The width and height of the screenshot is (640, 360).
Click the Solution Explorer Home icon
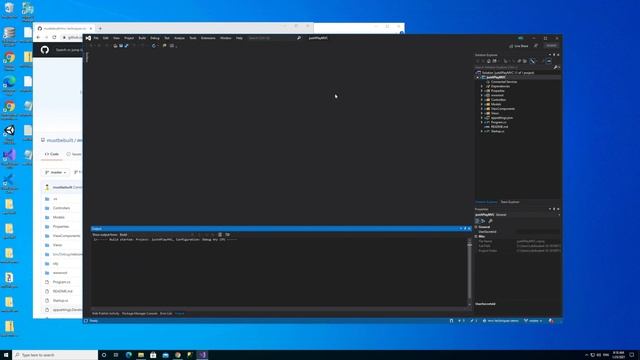pyautogui.click(x=489, y=61)
